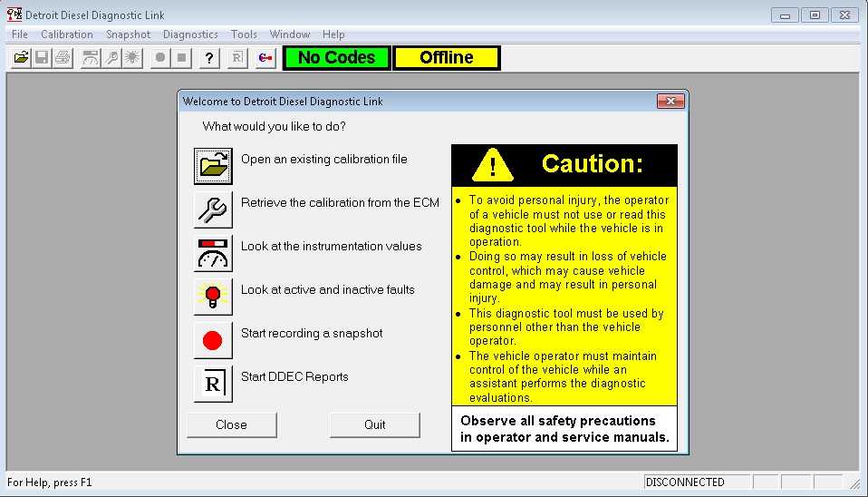Click the question mark help toolbar icon
Viewport: 868px width, 497px height.
[x=209, y=58]
